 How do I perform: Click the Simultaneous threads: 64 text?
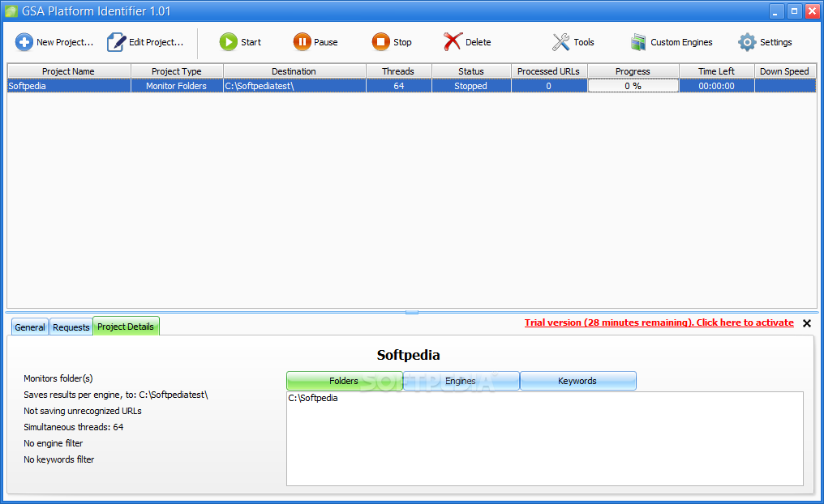click(74, 427)
